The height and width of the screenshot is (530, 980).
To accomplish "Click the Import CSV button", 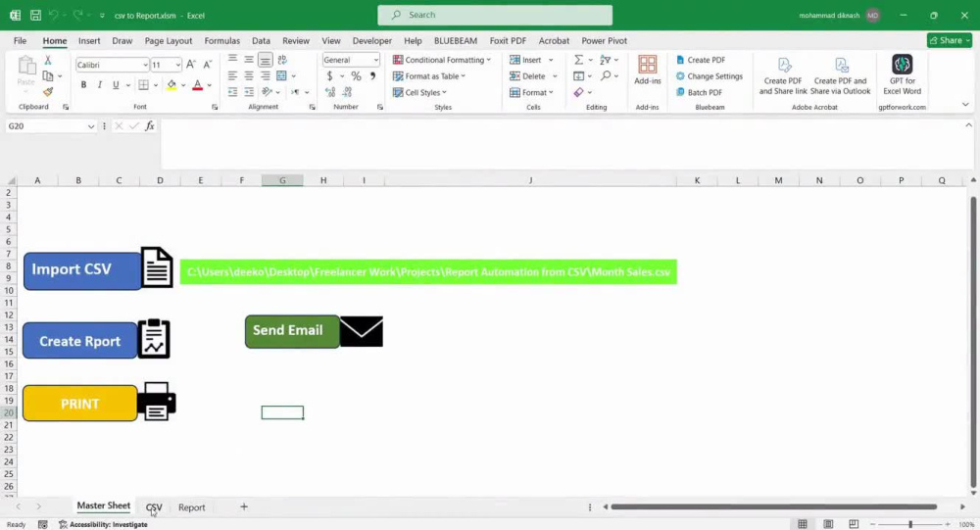I will [x=82, y=270].
